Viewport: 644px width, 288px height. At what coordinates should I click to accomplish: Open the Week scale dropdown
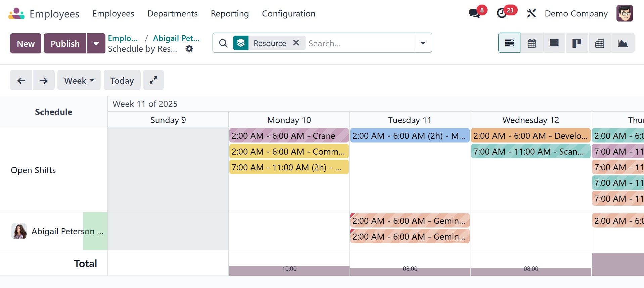(79, 80)
